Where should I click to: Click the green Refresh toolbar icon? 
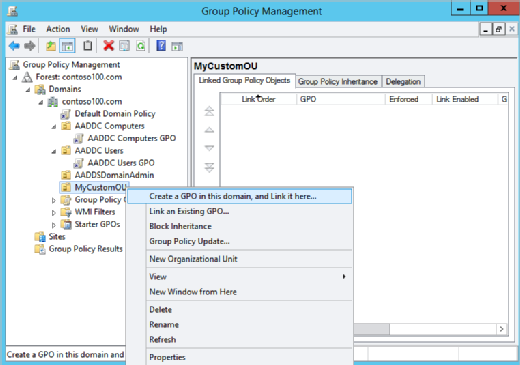pos(141,46)
